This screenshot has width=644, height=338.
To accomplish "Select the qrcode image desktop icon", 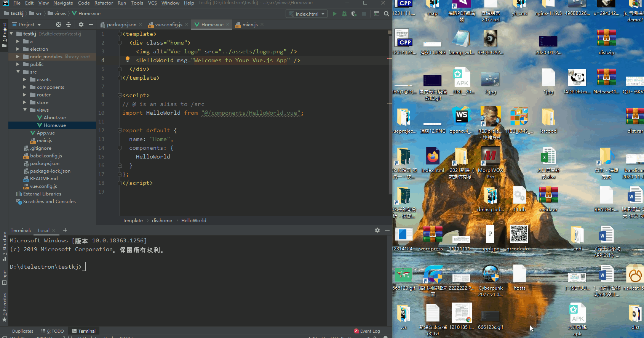I will coord(519,239).
